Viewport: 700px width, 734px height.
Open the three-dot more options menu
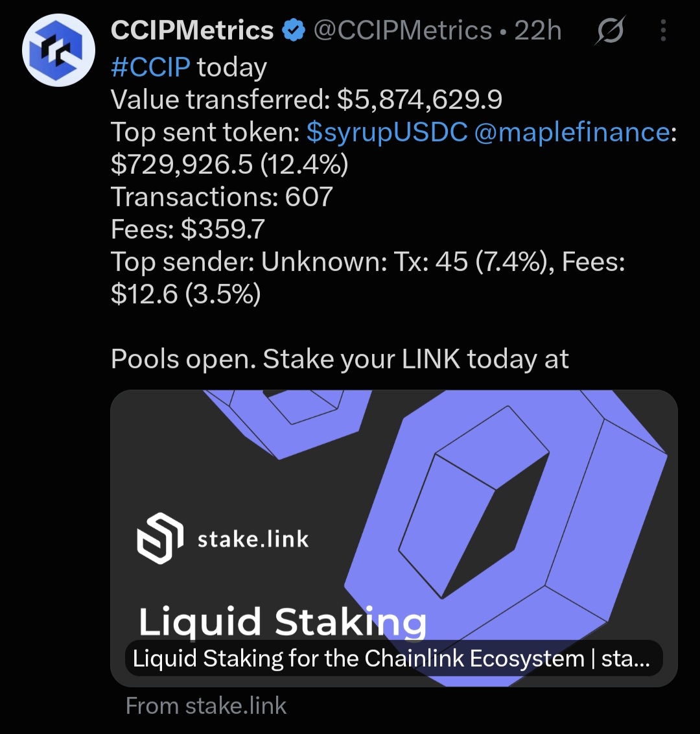[662, 30]
